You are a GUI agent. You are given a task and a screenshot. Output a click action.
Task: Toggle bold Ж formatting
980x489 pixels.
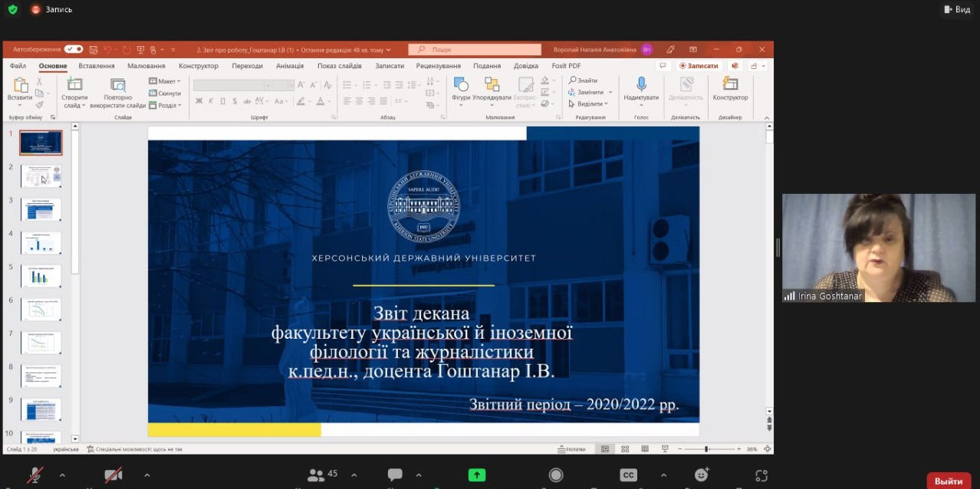199,100
